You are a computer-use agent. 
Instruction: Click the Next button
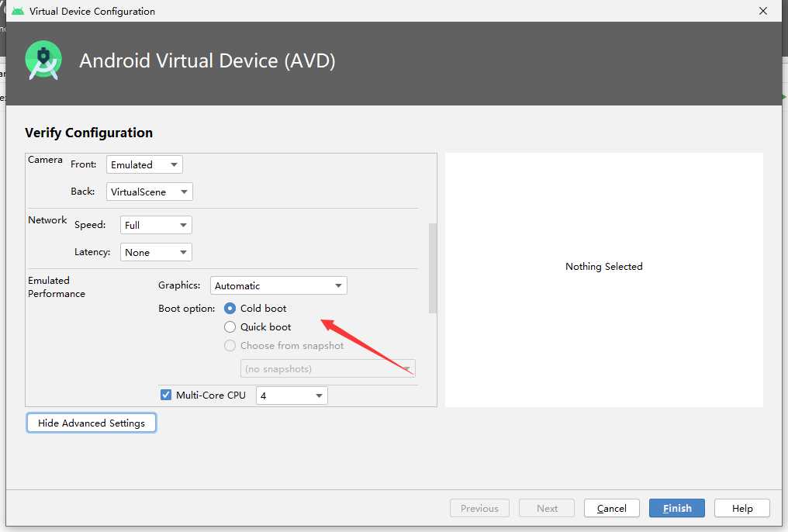[547, 509]
